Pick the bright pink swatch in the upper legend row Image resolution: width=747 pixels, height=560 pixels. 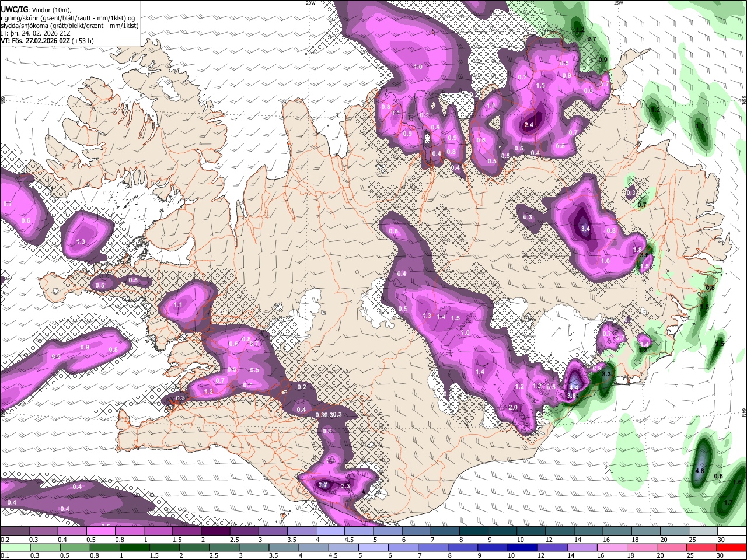click(x=100, y=531)
